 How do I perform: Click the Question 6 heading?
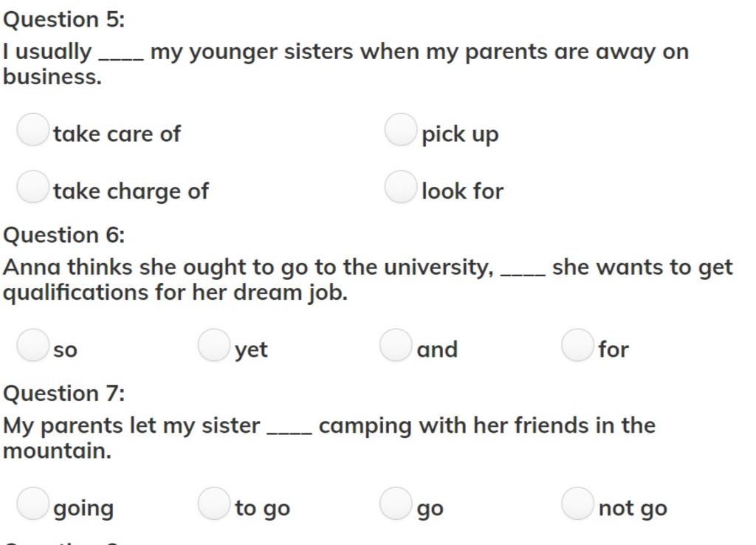click(x=63, y=236)
